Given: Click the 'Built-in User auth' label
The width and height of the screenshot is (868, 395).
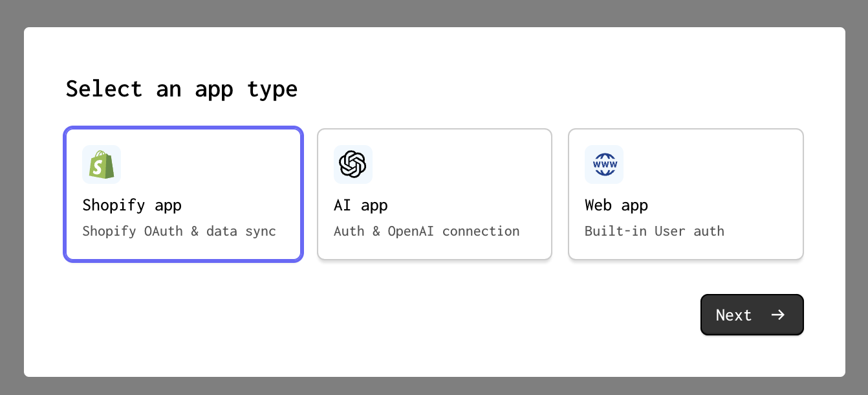Looking at the screenshot, I should 654,231.
